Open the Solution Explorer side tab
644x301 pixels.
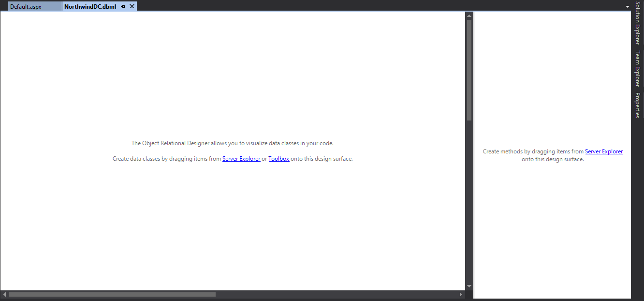[x=637, y=23]
